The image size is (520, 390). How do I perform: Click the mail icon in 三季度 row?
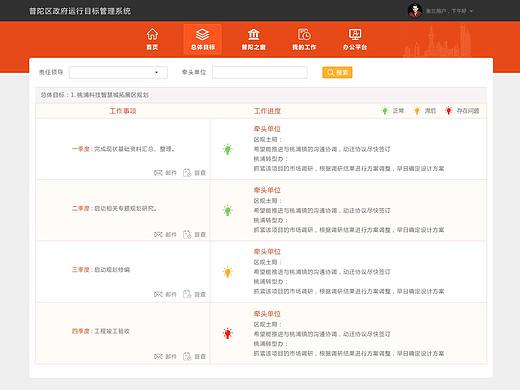tap(158, 294)
